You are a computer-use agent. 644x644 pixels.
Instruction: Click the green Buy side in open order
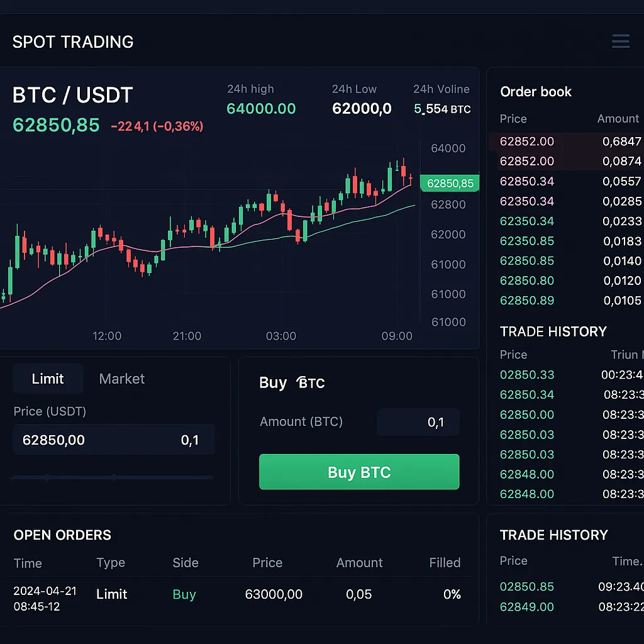pos(184,594)
